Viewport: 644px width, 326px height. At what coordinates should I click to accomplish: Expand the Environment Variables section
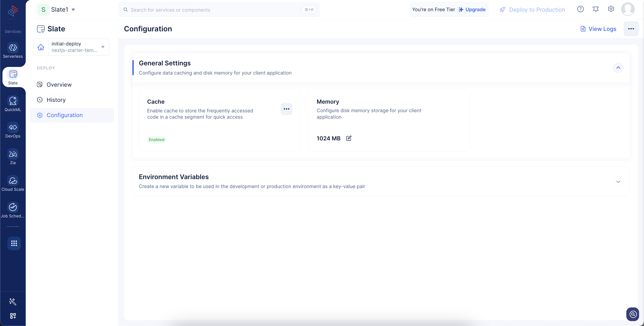tap(618, 182)
